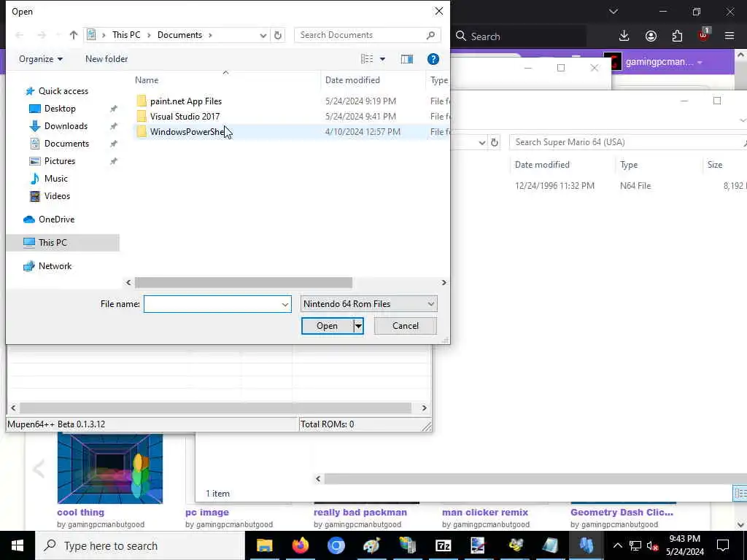Open the cool thing project thumbnail

click(110, 468)
